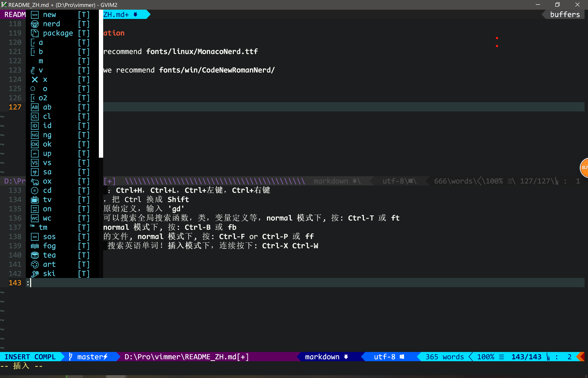Choose the 'o' circle emoji entry
588x378 pixels.
click(62, 89)
